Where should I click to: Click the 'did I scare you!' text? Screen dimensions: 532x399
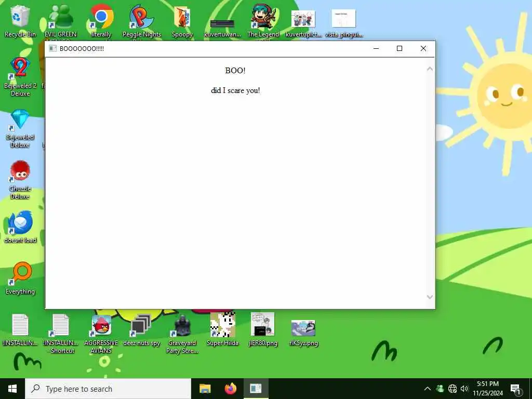[235, 90]
